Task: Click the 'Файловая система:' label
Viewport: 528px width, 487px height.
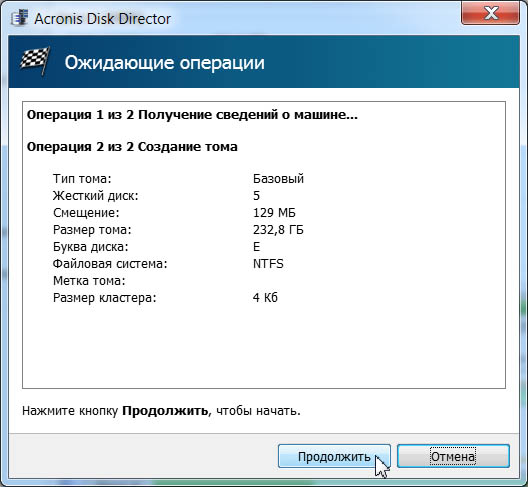Action: pos(110,264)
